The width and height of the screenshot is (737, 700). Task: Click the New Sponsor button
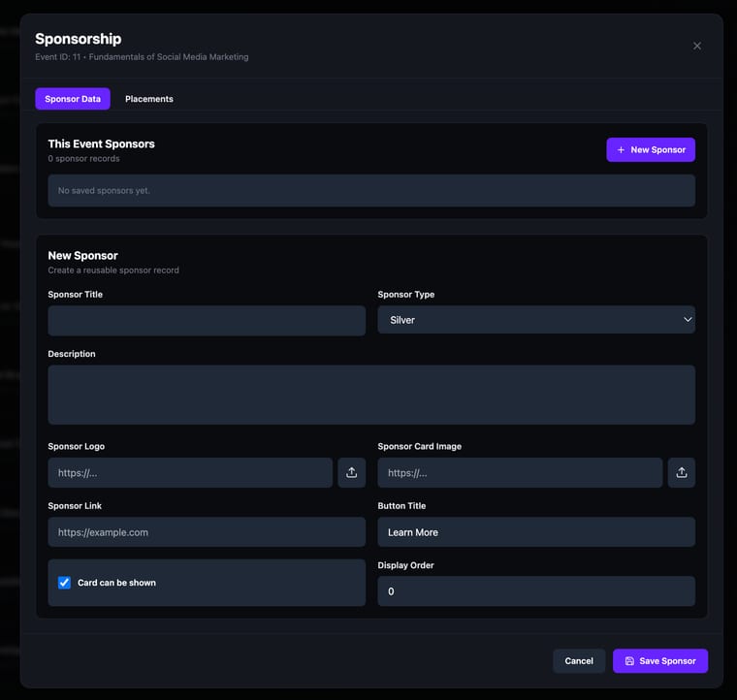click(651, 150)
